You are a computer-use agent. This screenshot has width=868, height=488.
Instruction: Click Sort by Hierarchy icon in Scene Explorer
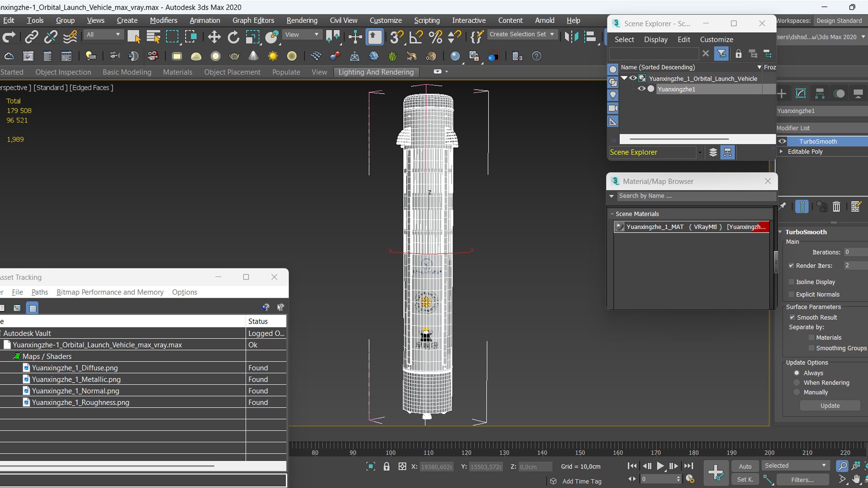click(727, 152)
